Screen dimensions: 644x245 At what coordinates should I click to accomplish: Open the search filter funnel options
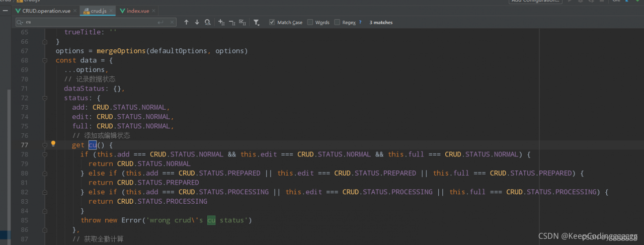pos(256,22)
